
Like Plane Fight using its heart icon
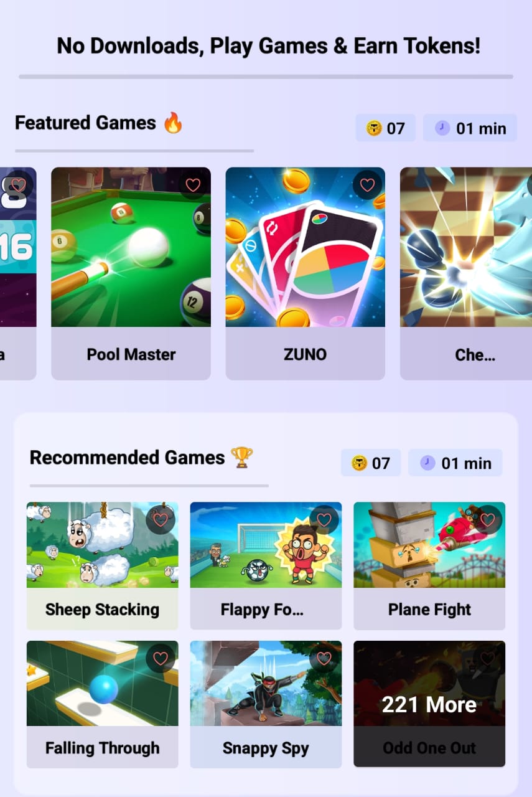click(x=488, y=520)
